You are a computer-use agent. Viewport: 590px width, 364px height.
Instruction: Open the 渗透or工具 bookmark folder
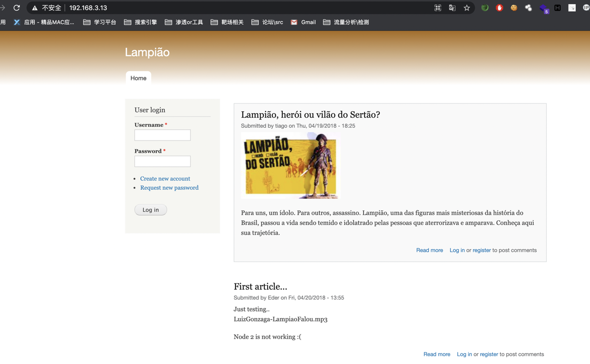coord(184,22)
